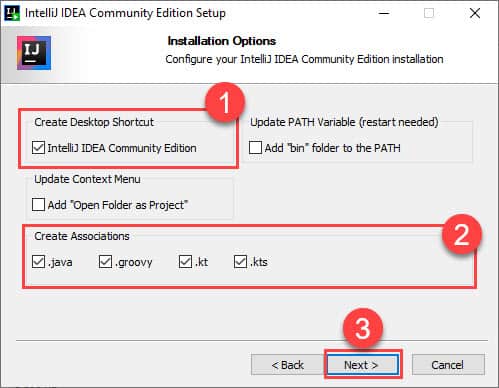This screenshot has width=499, height=388.
Task: Click "Update PATH Variable (restart needed)" label
Action: [x=344, y=122]
